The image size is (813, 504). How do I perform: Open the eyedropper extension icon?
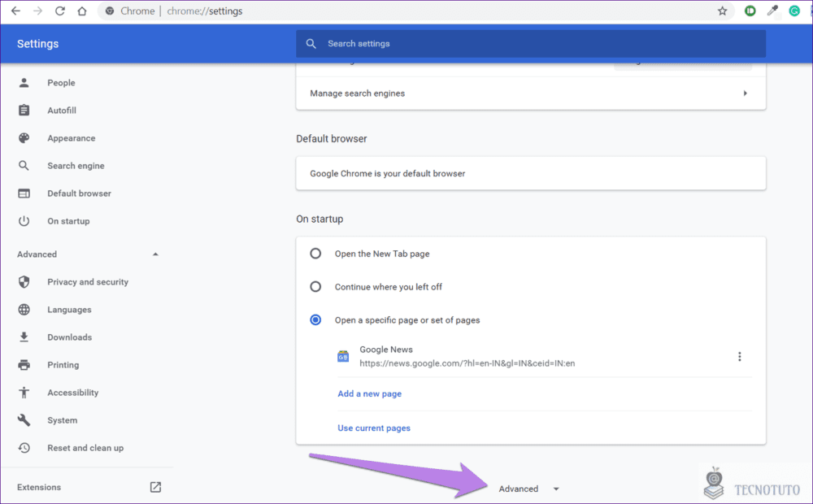(772, 11)
